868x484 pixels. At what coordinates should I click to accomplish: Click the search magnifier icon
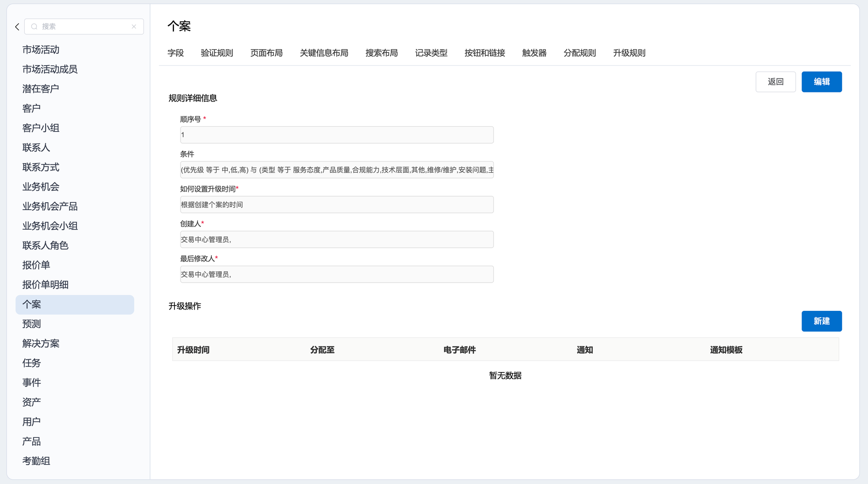(34, 27)
